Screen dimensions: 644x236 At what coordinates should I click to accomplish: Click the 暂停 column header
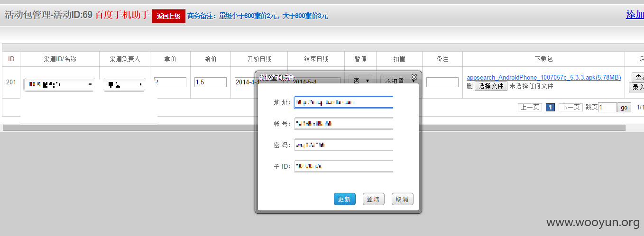[x=360, y=59]
